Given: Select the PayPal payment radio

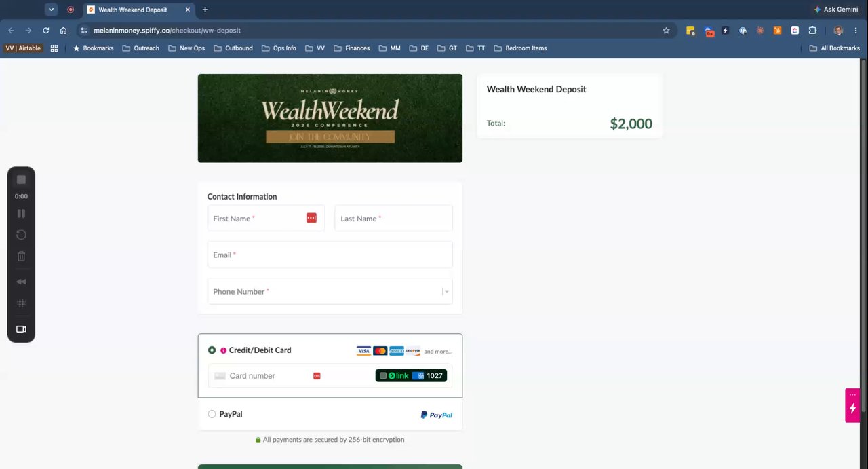Looking at the screenshot, I should 212,414.
